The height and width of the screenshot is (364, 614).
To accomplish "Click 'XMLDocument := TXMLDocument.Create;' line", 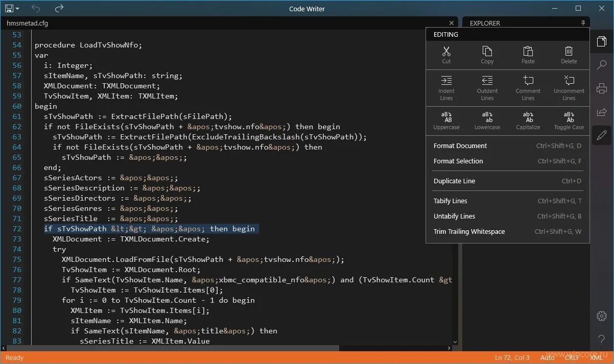I will (131, 239).
